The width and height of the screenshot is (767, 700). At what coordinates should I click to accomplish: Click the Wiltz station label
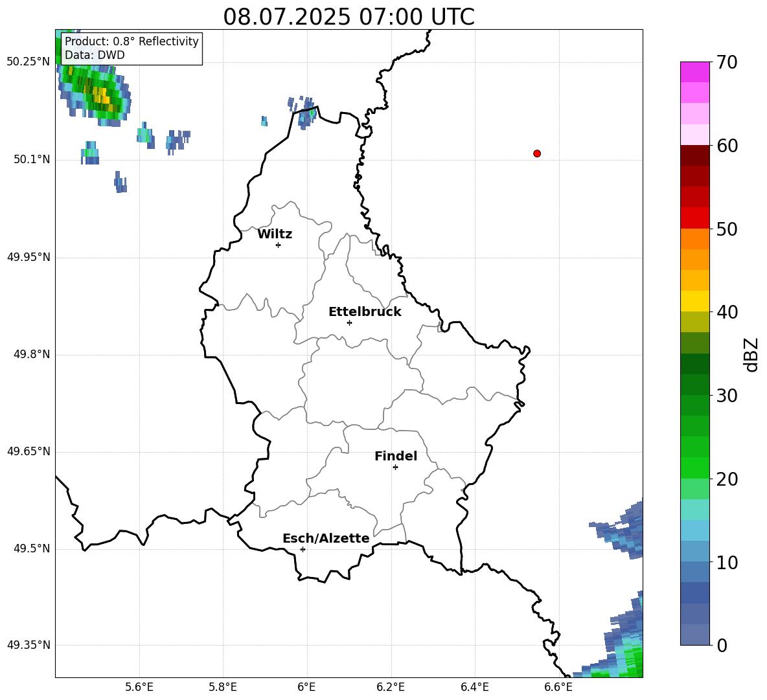tap(275, 234)
